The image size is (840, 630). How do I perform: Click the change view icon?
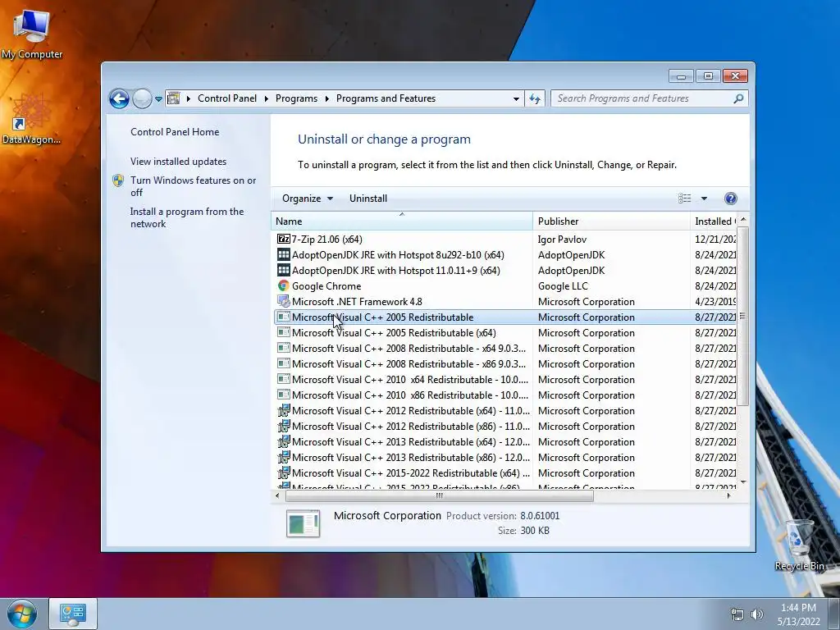[x=684, y=199]
